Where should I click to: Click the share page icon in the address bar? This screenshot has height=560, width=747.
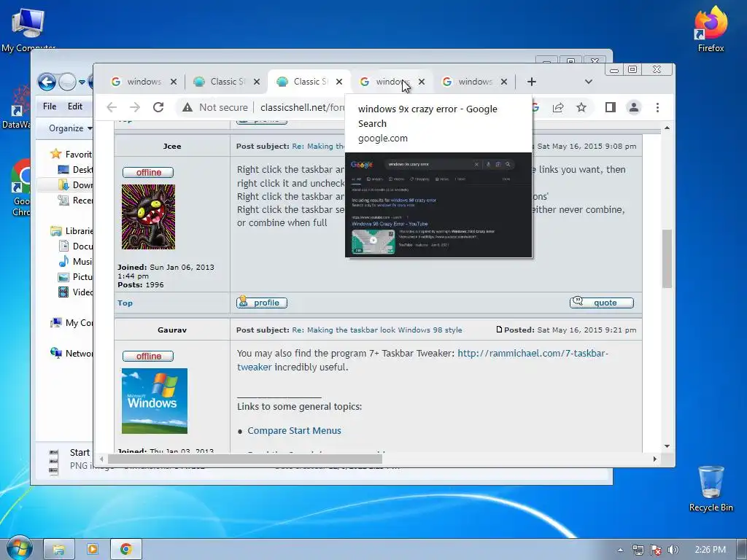tap(558, 107)
